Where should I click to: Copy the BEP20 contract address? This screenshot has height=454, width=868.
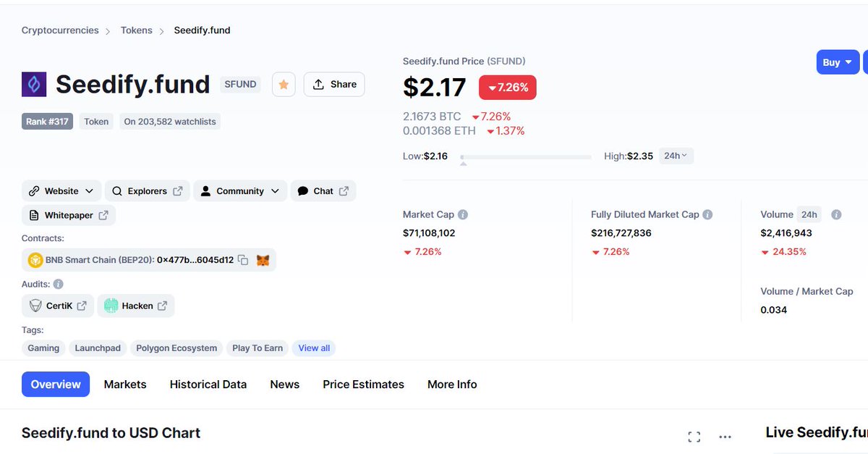pos(243,260)
